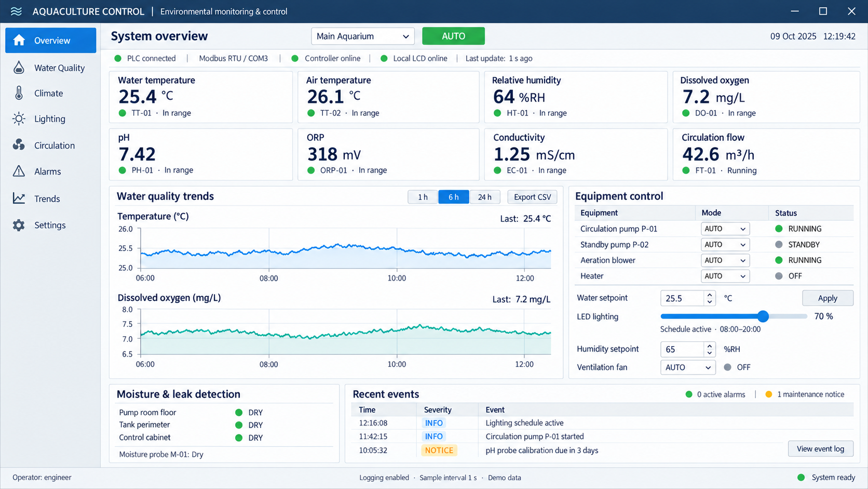The image size is (868, 489).
Task: Navigate to Alarms section
Action: [x=50, y=171]
